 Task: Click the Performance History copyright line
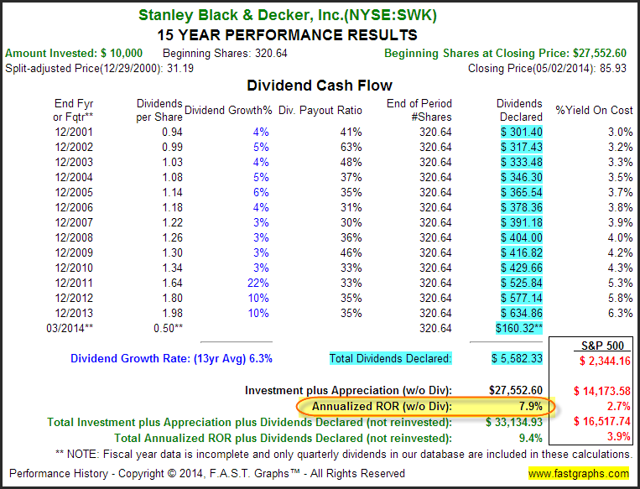click(207, 473)
